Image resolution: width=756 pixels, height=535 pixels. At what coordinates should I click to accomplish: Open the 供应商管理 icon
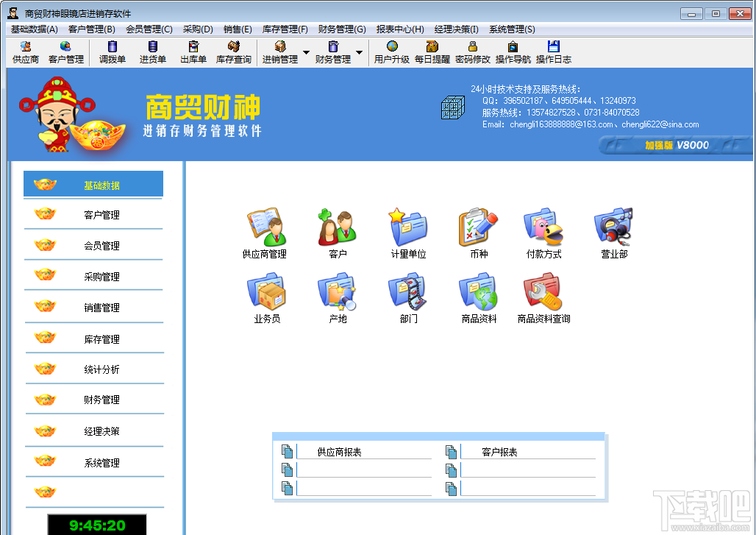click(x=266, y=227)
